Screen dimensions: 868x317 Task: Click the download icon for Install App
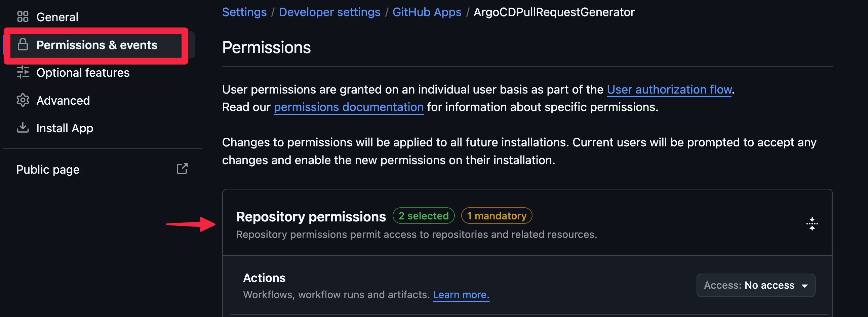(x=23, y=128)
